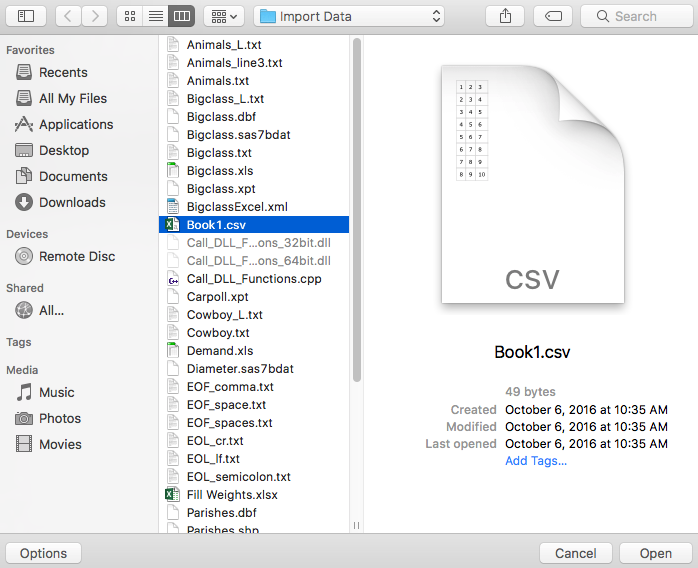
Task: Select the file Bigclass.xpt
Action: [x=254, y=189]
